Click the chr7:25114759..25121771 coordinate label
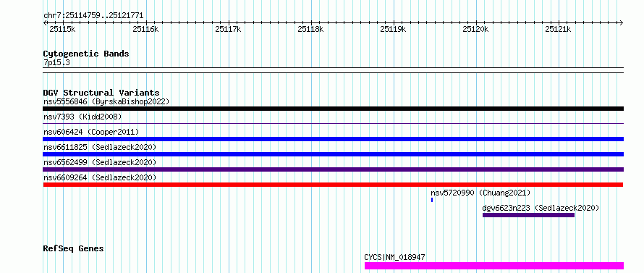 [93, 16]
